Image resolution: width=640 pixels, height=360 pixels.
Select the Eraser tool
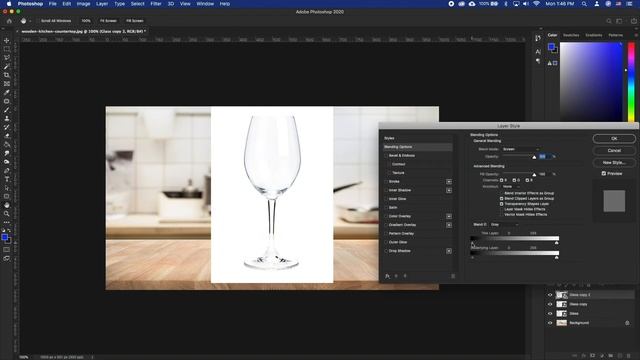(7, 136)
